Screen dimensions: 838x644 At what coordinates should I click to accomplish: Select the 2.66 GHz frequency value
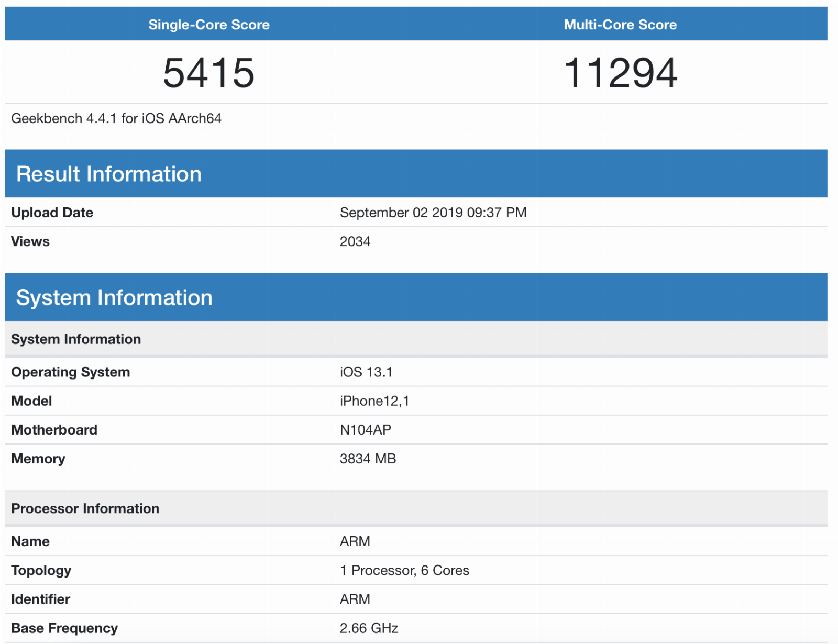pos(369,628)
